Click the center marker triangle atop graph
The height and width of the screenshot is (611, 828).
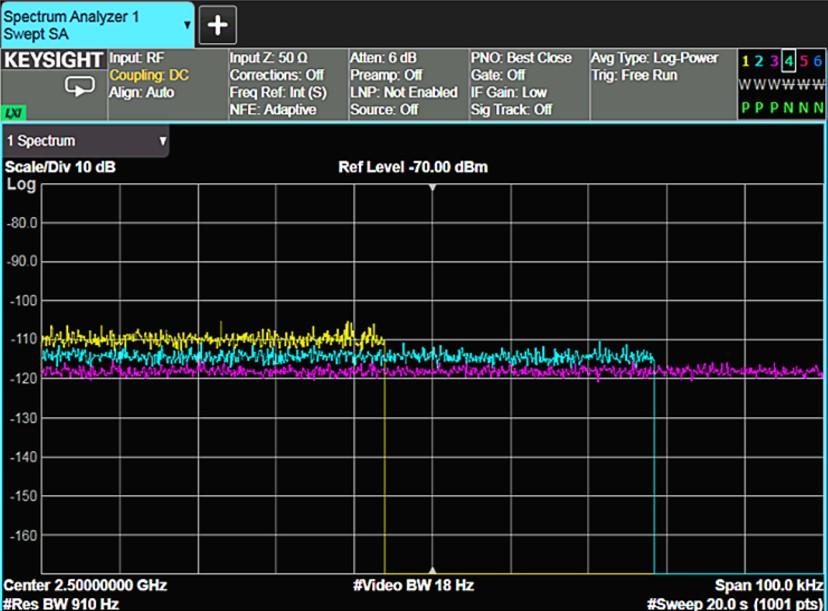[x=432, y=188]
